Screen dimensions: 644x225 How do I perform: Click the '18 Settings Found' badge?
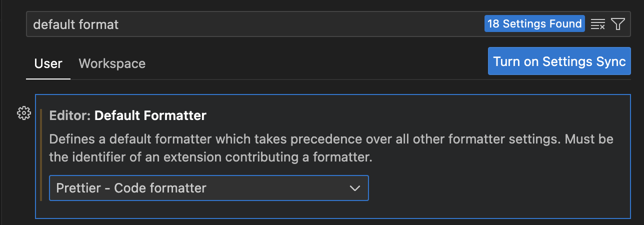click(534, 23)
